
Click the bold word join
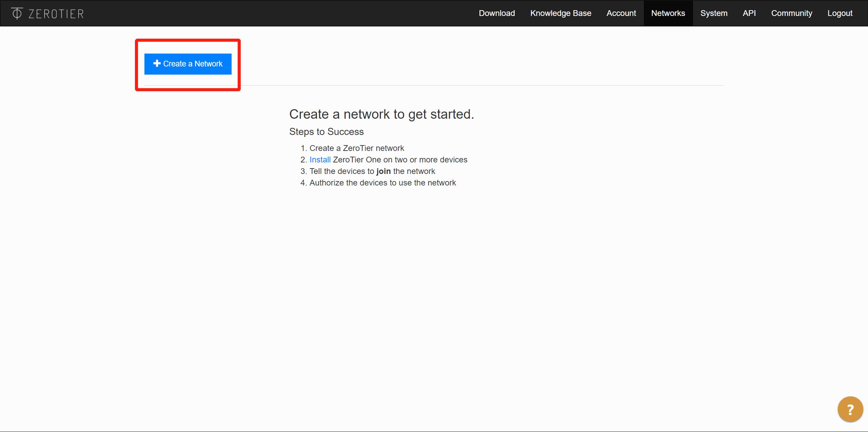[383, 171]
